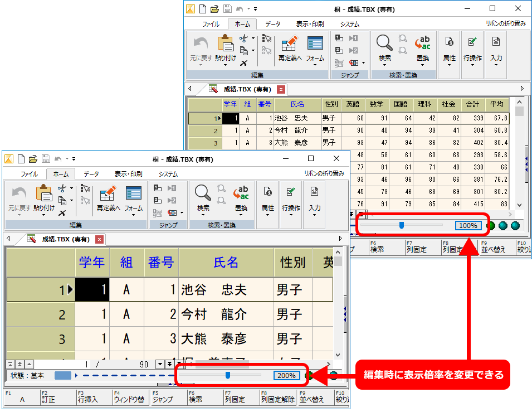Select the 池谷 忠夫 name cell in front window
The height and width of the screenshot is (412, 532).
click(x=226, y=290)
